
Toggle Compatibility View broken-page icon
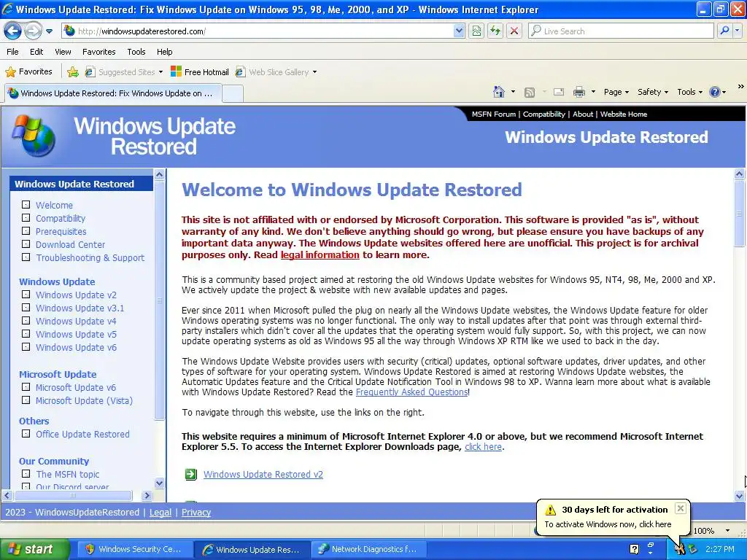coord(476,31)
